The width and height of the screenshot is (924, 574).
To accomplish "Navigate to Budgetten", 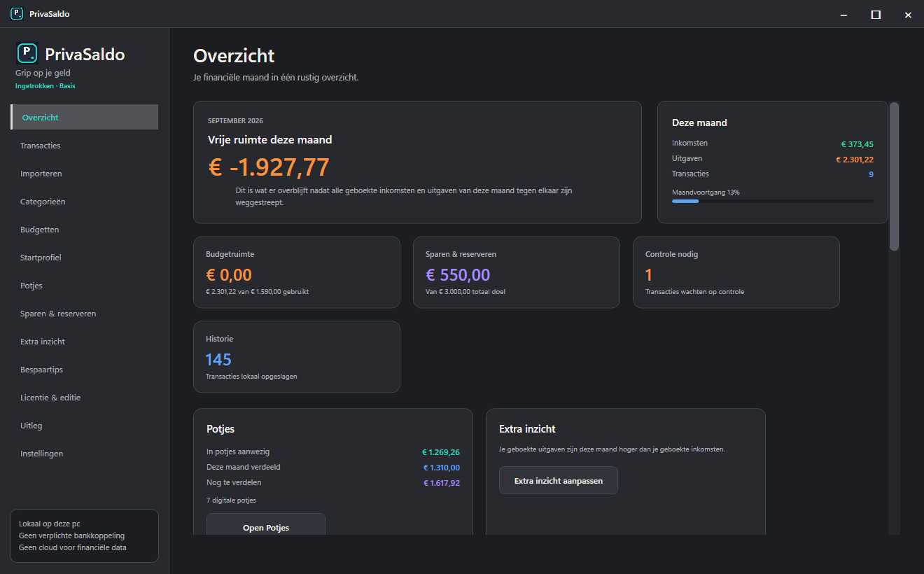I will coord(85,230).
